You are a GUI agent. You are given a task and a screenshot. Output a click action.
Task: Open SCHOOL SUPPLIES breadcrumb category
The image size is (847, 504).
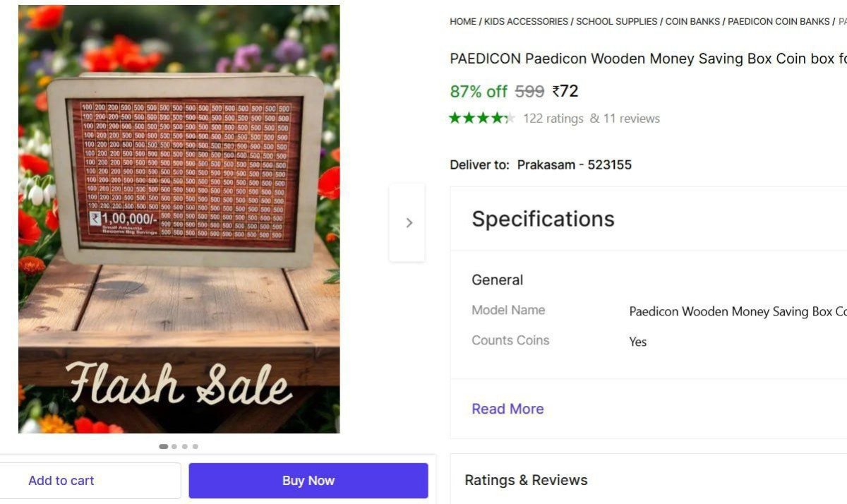click(617, 22)
